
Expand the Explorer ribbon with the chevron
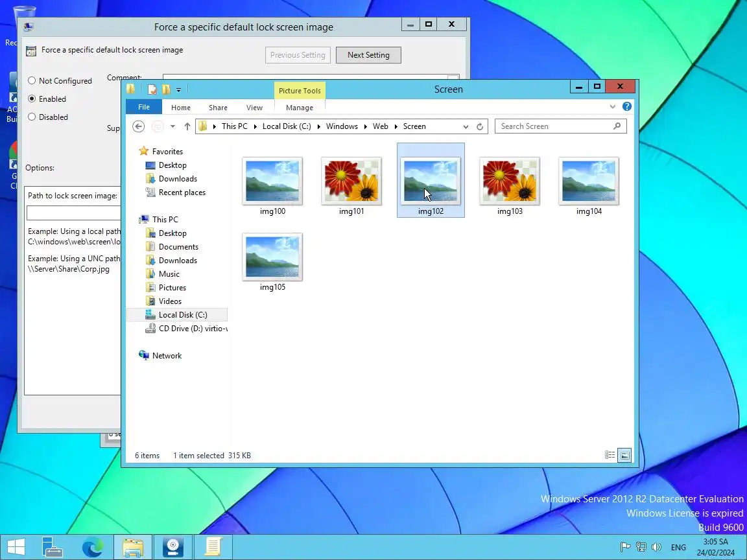click(x=613, y=107)
